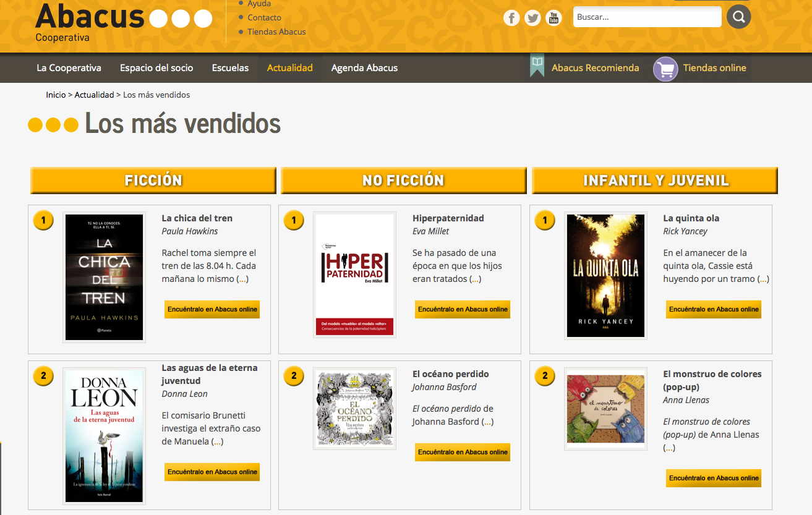Viewport: 812px width, 515px height.
Task: Click the Abacus Cooperativa logo
Action: pos(124,21)
